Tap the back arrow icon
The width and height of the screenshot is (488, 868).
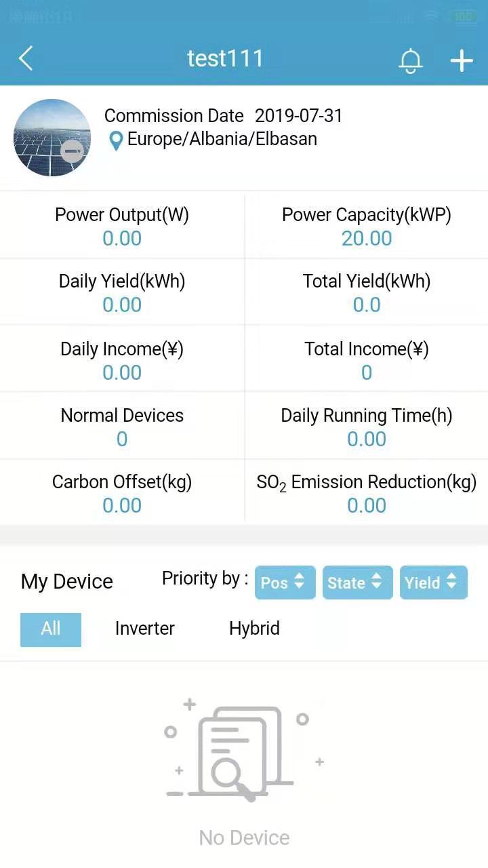(x=26, y=59)
